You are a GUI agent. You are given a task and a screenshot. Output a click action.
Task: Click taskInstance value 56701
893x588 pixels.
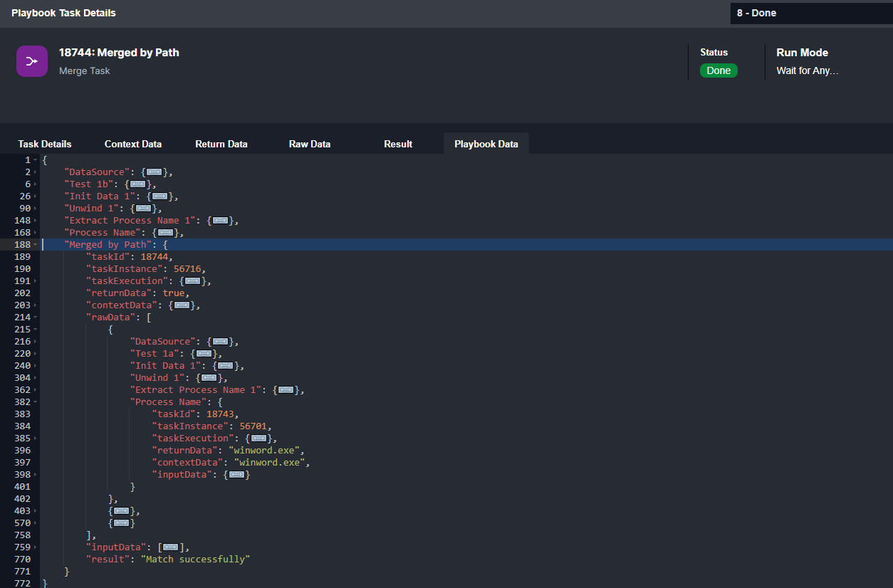(x=254, y=426)
